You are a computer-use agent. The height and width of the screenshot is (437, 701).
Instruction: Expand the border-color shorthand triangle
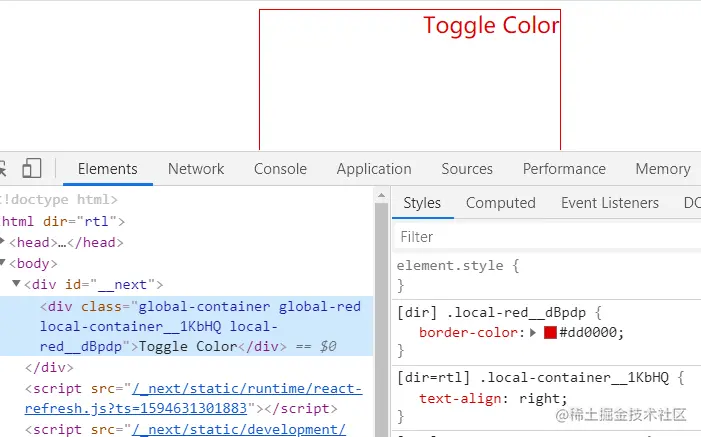click(533, 332)
